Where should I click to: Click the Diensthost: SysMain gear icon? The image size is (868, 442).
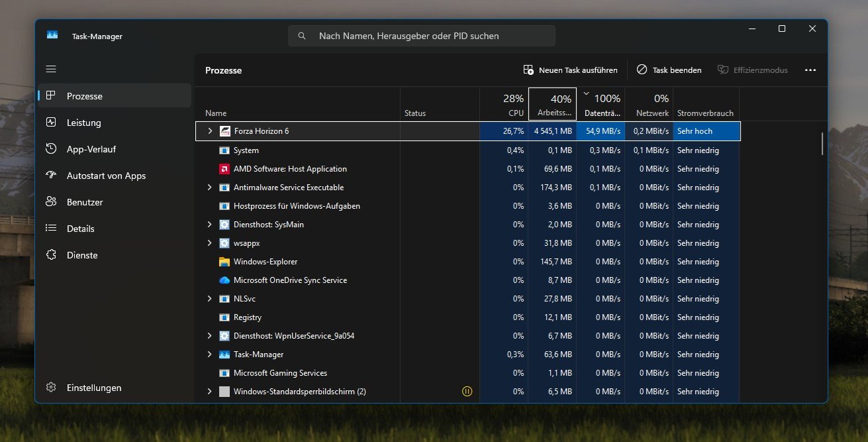(224, 225)
